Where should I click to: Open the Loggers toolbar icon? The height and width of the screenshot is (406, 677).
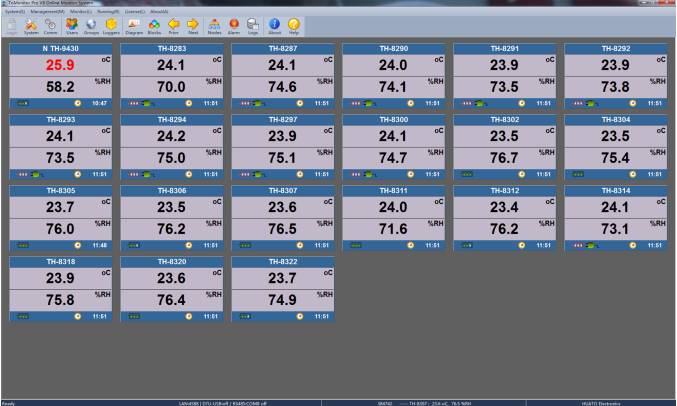coord(111,25)
